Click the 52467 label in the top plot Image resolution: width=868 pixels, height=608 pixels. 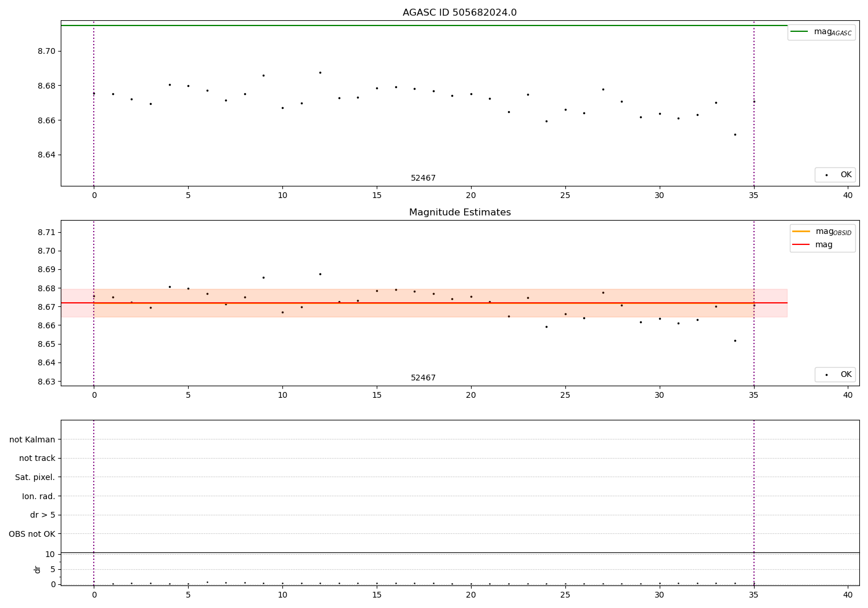click(423, 178)
